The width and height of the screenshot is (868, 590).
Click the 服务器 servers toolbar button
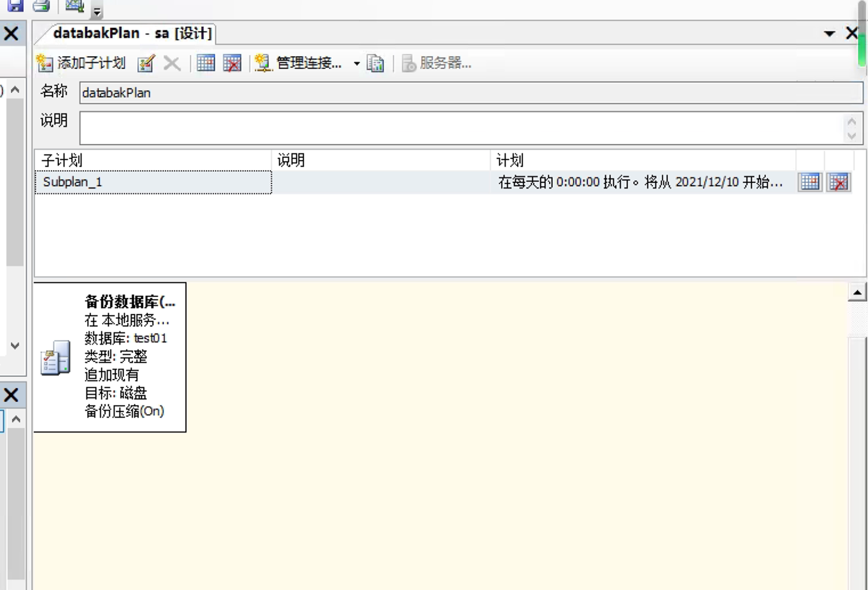(437, 63)
